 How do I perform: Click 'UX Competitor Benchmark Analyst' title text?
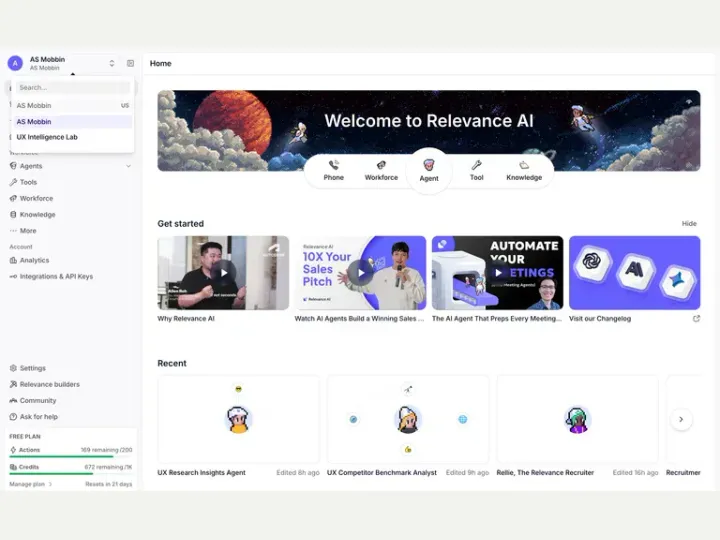coord(382,472)
